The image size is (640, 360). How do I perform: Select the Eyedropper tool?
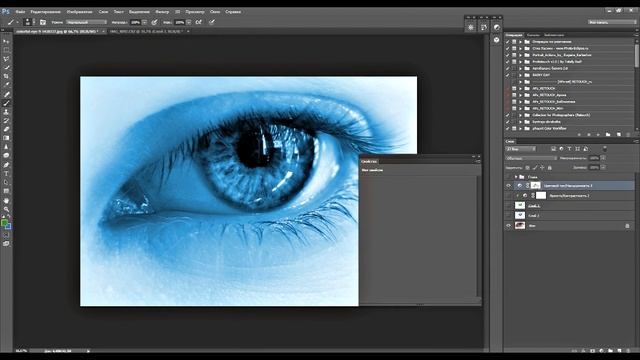[6, 85]
